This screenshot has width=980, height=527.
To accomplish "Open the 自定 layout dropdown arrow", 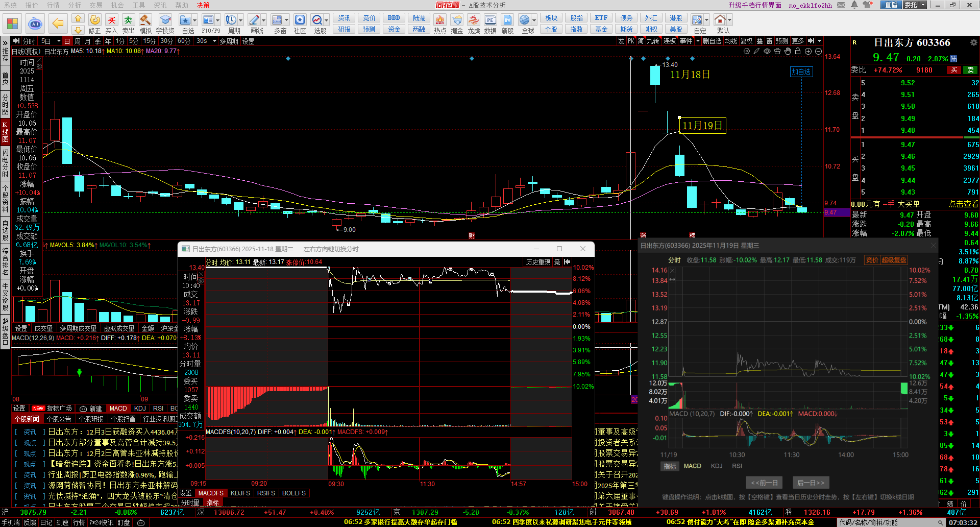I will (706, 20).
